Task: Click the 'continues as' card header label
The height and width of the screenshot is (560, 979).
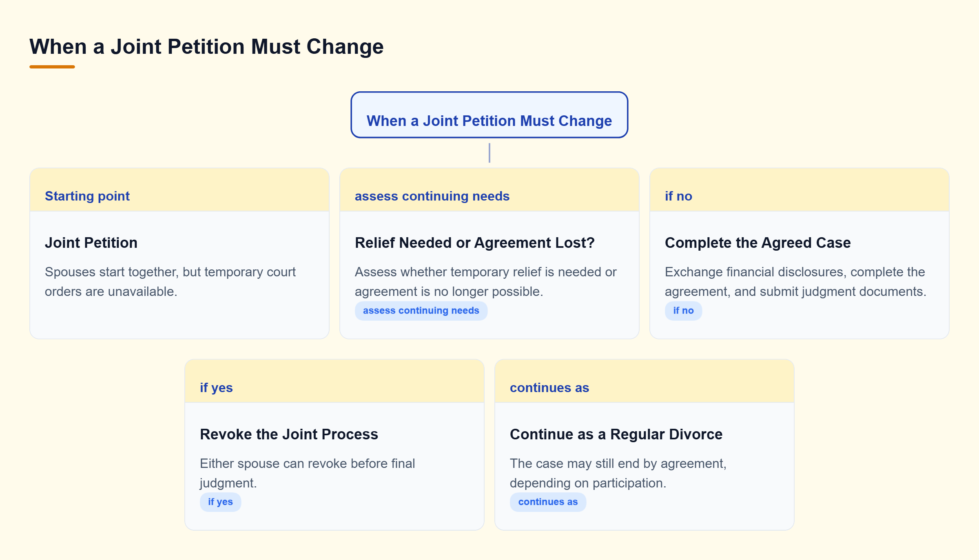Action: pyautogui.click(x=549, y=388)
